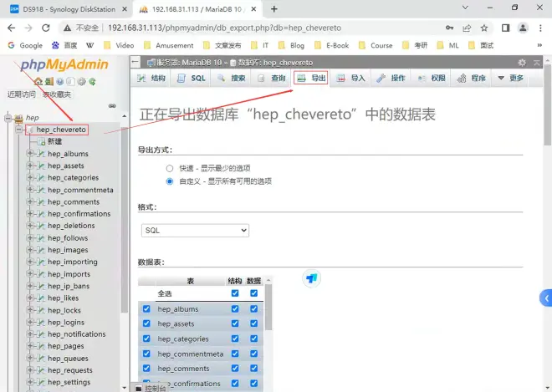Switch to the 导入 import tab

click(350, 78)
